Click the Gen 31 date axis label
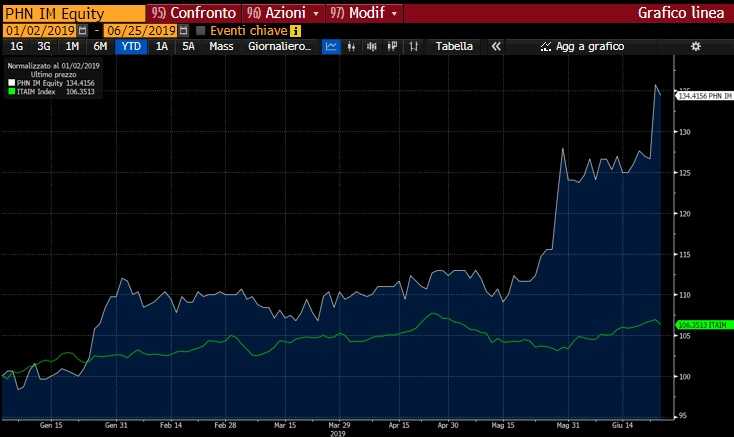The width and height of the screenshot is (734, 437). pos(116,425)
